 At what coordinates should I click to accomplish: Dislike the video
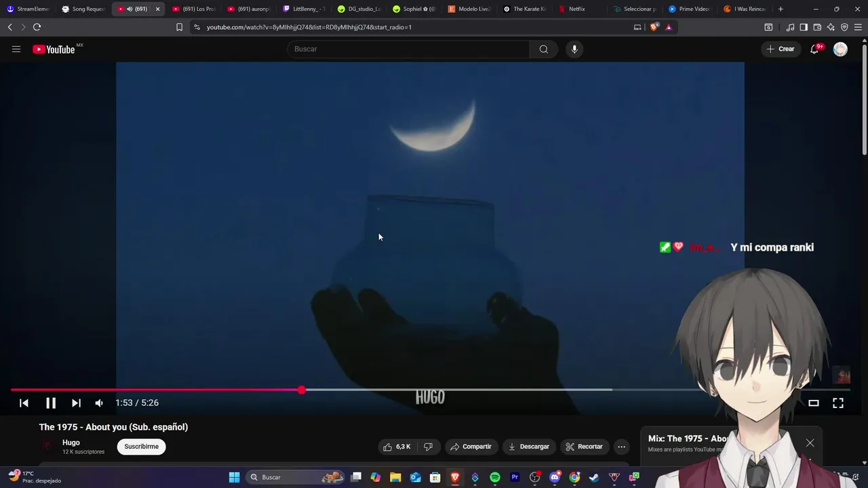428,447
